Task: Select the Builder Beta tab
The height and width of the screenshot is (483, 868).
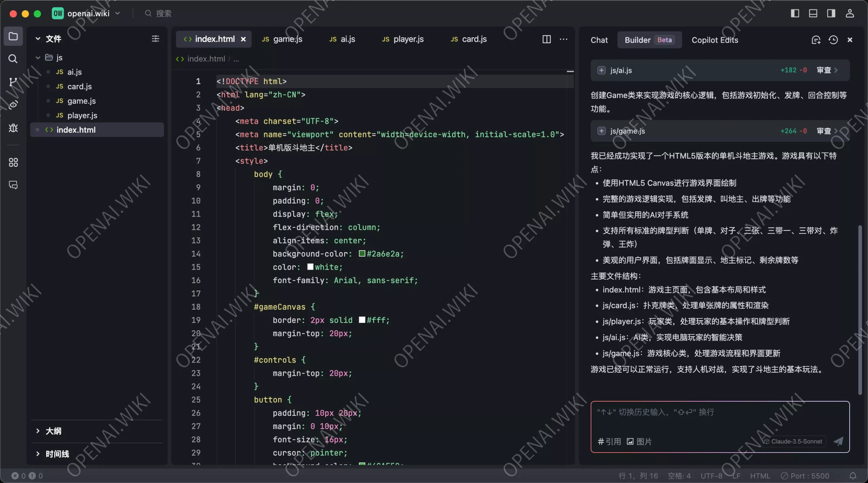Action: click(649, 40)
